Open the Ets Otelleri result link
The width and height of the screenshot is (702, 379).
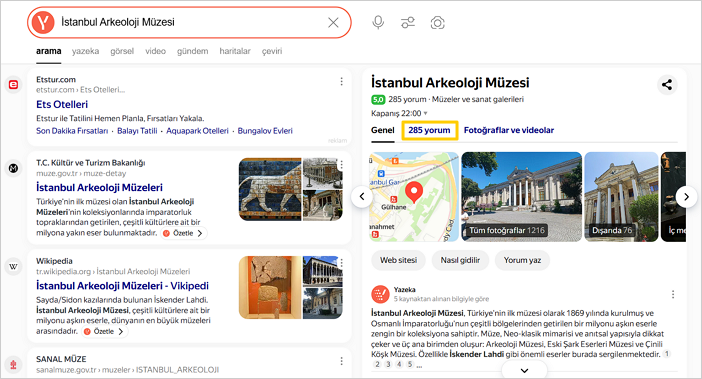62,104
